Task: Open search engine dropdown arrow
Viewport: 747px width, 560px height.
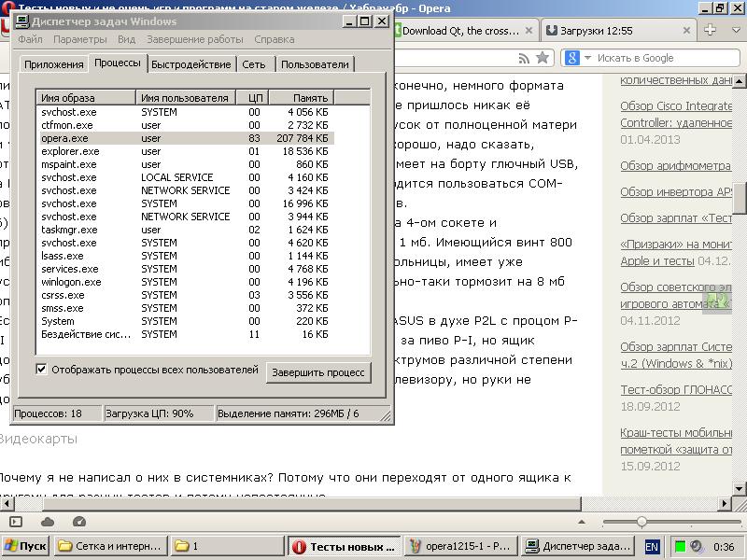Action: pyautogui.click(x=587, y=58)
